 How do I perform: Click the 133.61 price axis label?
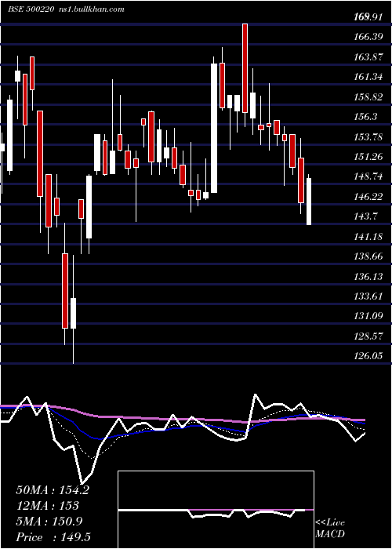click(368, 297)
